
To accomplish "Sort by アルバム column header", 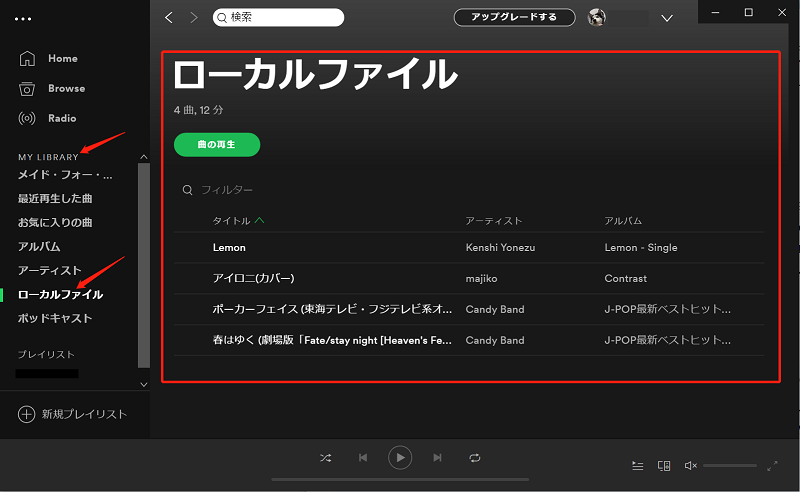I will coord(623,220).
